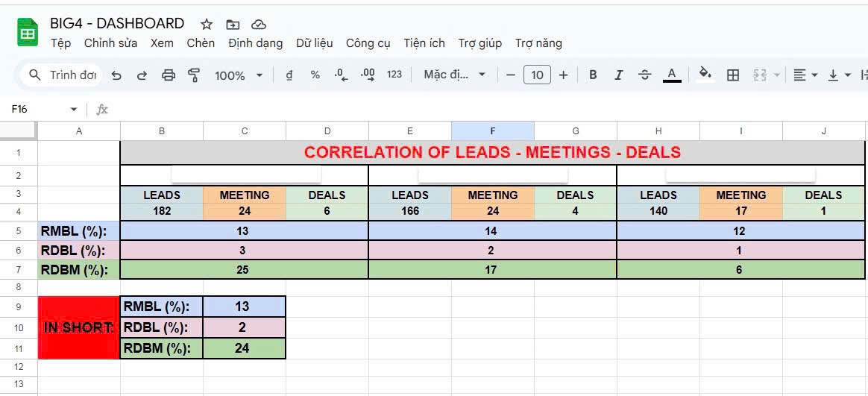Image resolution: width=868 pixels, height=396 pixels.
Task: Open the fill color bucket
Action: coord(705,75)
